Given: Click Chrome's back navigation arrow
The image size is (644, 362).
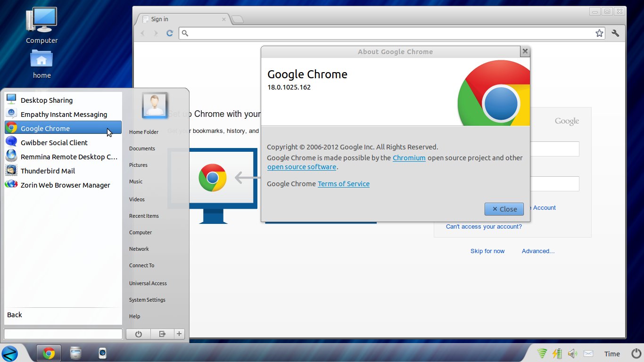Looking at the screenshot, I should (142, 33).
